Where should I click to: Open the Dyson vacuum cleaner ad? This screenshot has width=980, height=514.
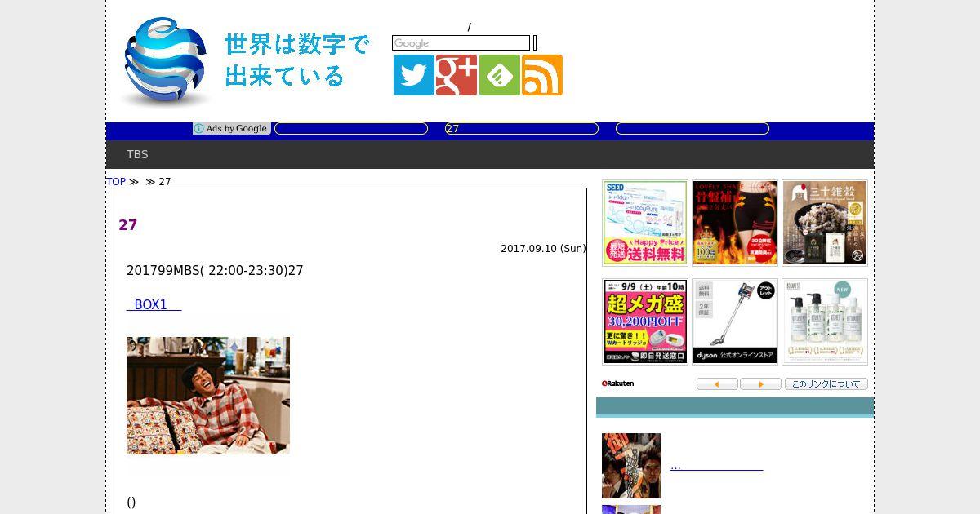click(735, 321)
